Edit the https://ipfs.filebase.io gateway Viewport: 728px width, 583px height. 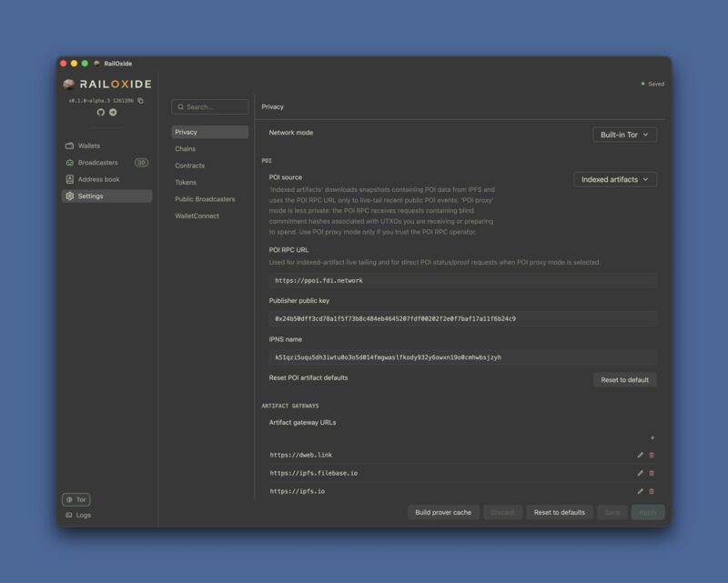tap(641, 473)
